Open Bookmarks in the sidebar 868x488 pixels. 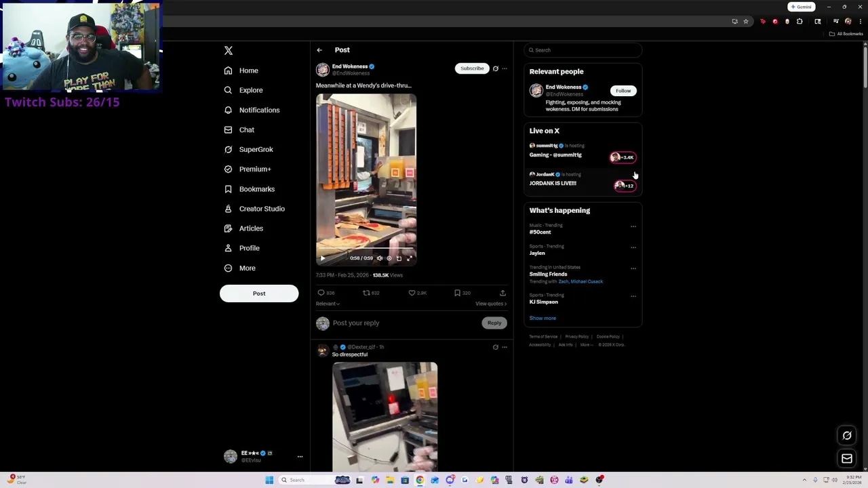click(249, 189)
